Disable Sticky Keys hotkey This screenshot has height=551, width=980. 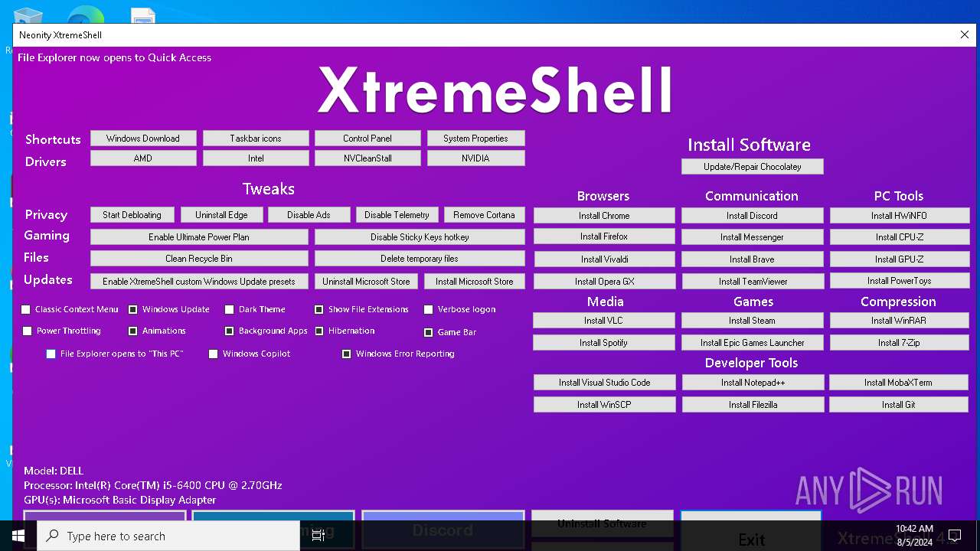(x=420, y=237)
